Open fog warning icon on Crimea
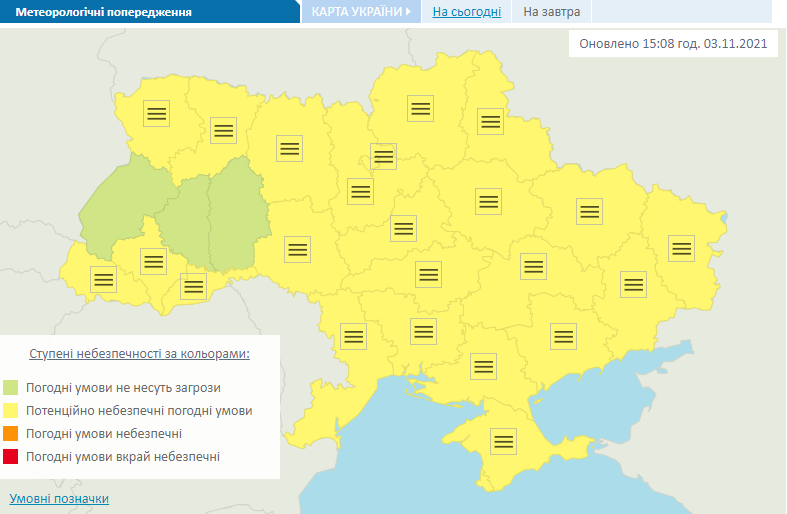 503,442
